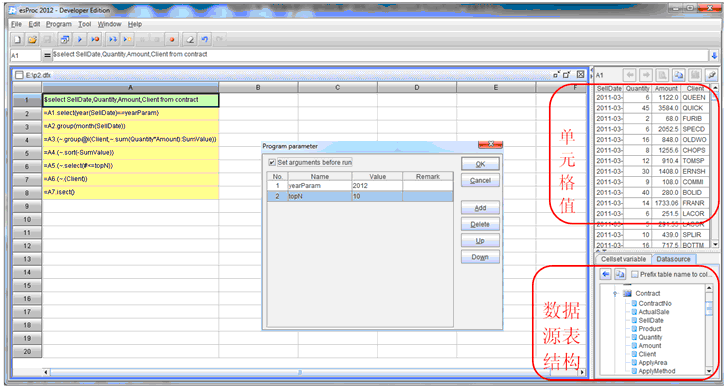Image resolution: width=726 pixels, height=387 pixels.
Task: Click the Contract table icon in the datasource tree
Action: (x=627, y=293)
